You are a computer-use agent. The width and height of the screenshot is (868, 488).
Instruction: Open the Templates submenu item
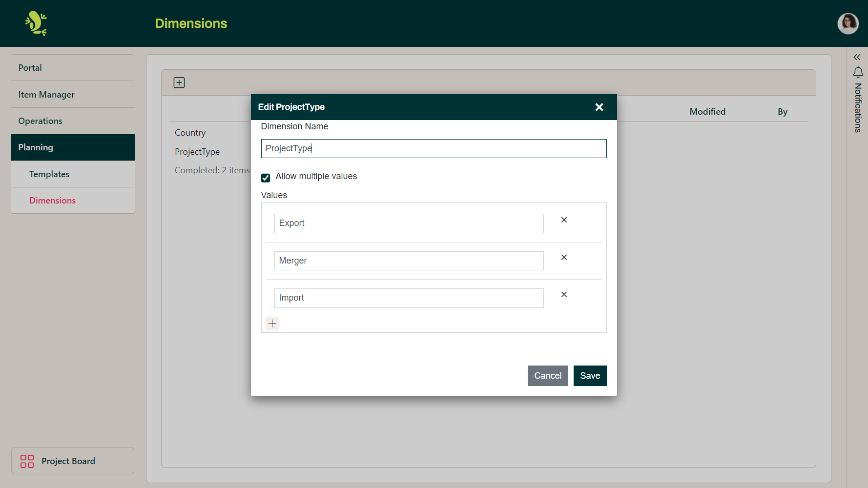pos(49,174)
